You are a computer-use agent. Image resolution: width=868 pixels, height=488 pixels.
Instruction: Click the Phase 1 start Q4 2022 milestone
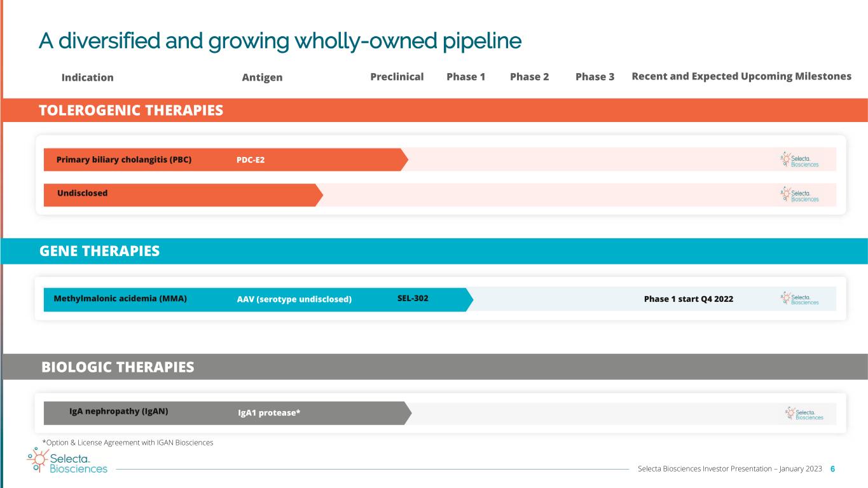(689, 299)
